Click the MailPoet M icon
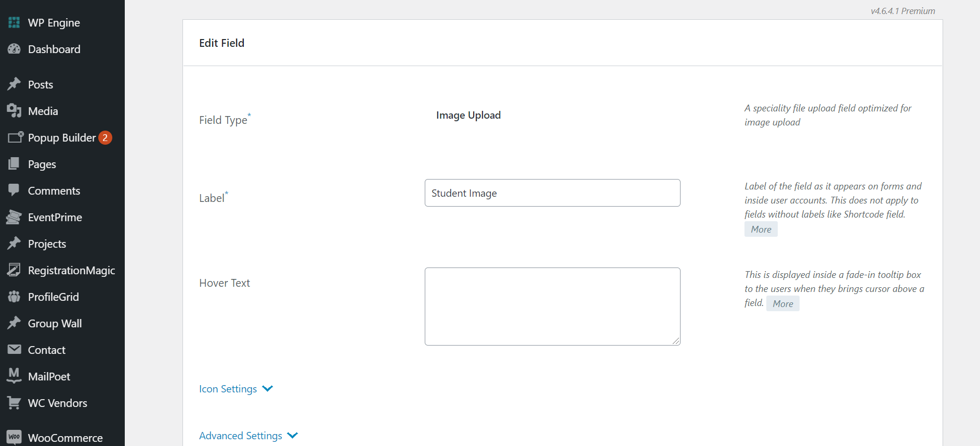Screen dimensions: 980x446 coord(14,376)
